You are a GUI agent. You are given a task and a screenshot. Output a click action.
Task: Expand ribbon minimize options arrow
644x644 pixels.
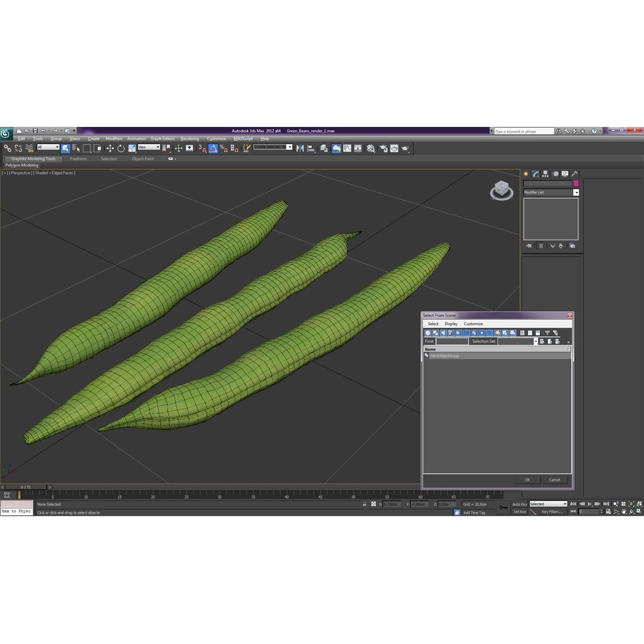[175, 159]
